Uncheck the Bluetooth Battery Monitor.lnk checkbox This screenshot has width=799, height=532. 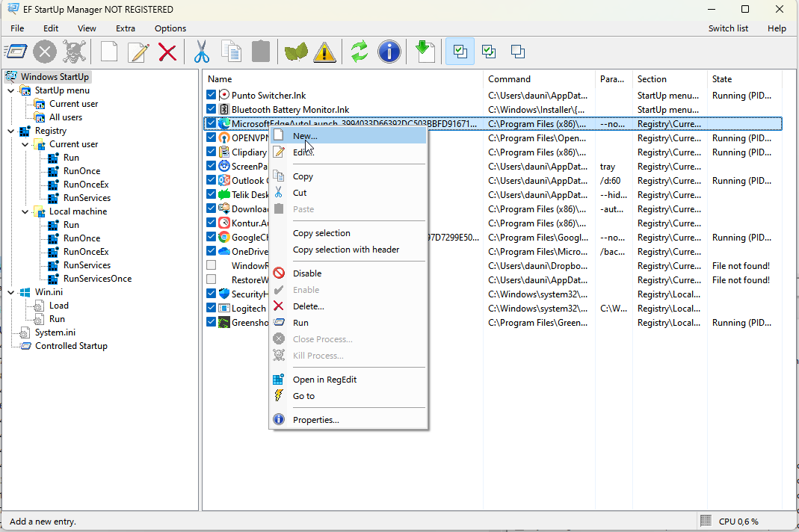(x=212, y=110)
